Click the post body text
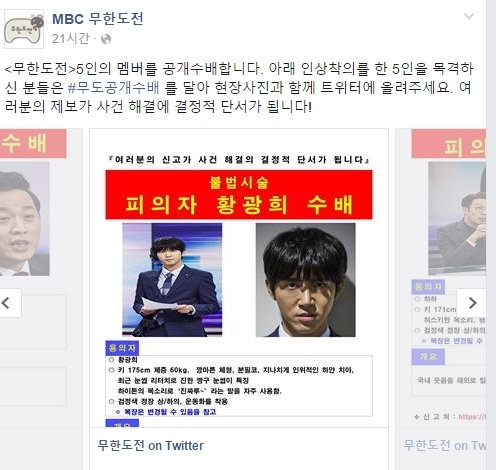This screenshot has width=496, height=470. [239, 88]
